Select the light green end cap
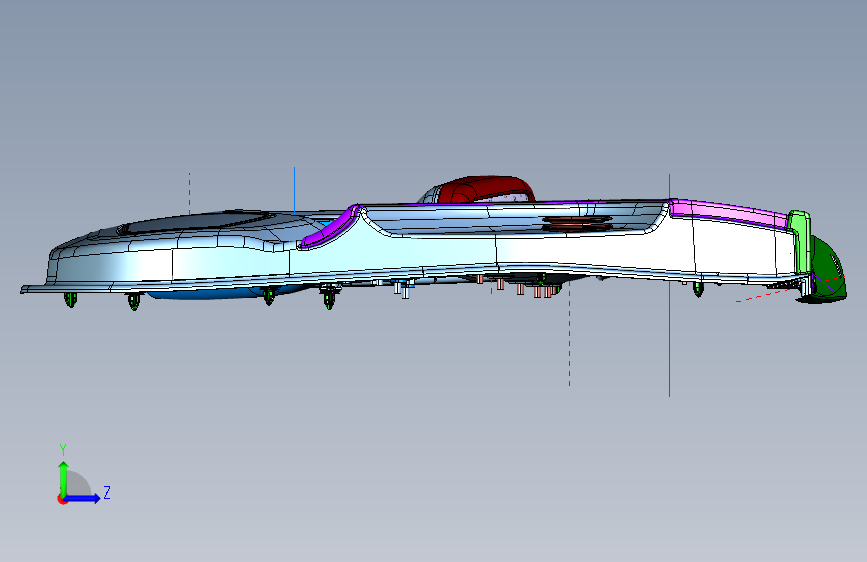The height and width of the screenshot is (562, 867). (800, 241)
